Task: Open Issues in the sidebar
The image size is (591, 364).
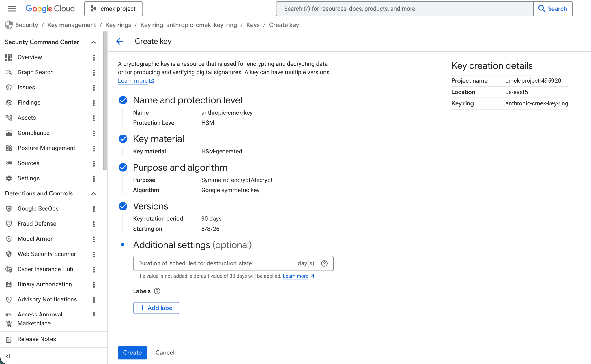Action: 26,87
